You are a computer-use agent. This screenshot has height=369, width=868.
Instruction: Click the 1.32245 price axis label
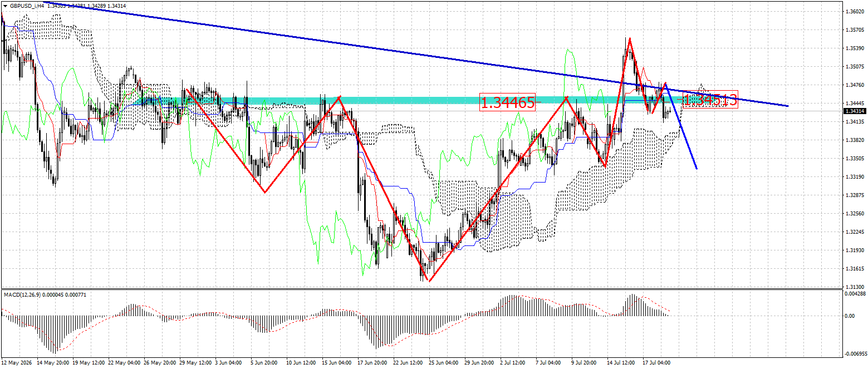[854, 232]
